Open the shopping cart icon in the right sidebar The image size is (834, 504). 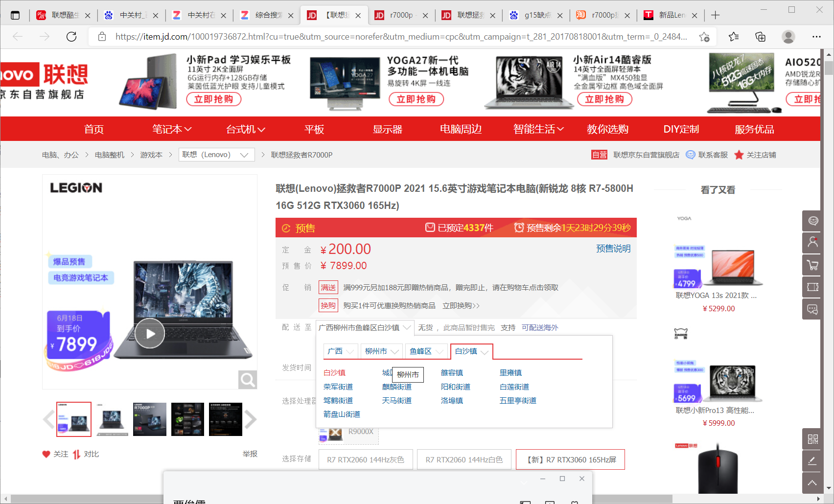coord(813,265)
